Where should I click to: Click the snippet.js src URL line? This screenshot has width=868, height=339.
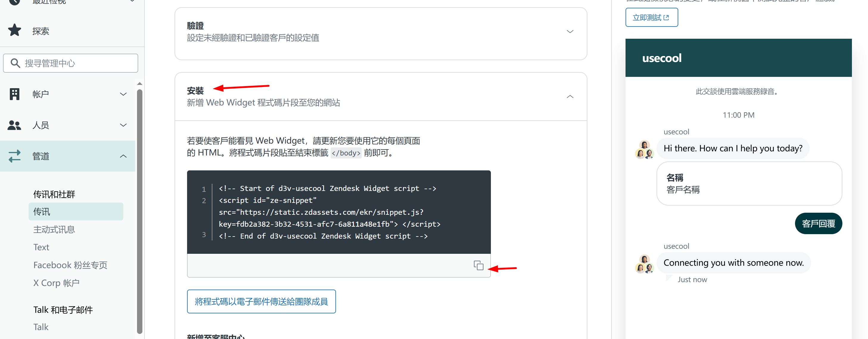click(x=321, y=212)
